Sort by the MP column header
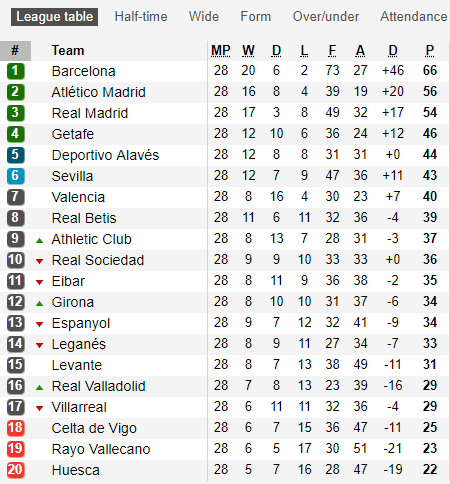 tap(221, 51)
